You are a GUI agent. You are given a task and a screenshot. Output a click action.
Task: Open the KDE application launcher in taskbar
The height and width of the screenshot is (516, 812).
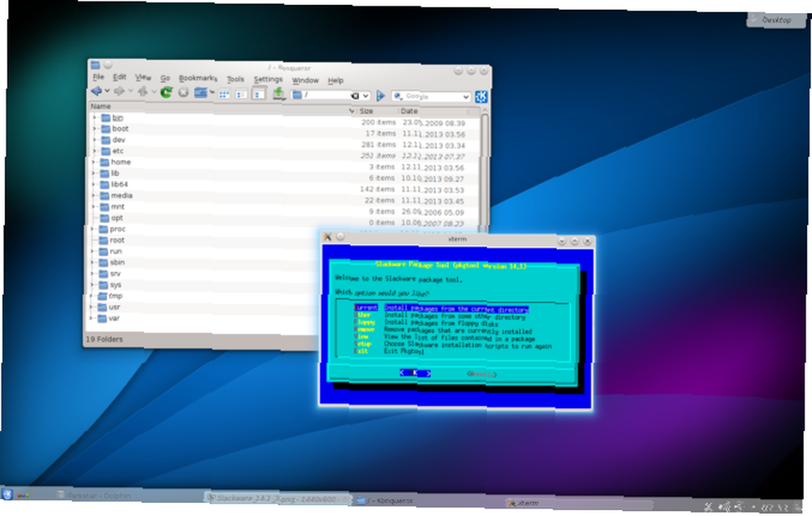tap(7, 494)
